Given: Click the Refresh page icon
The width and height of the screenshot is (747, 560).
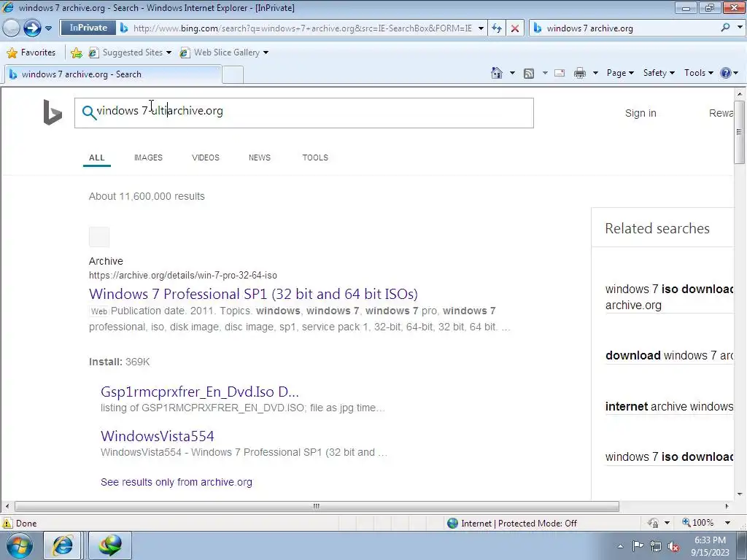Looking at the screenshot, I should tap(496, 28).
